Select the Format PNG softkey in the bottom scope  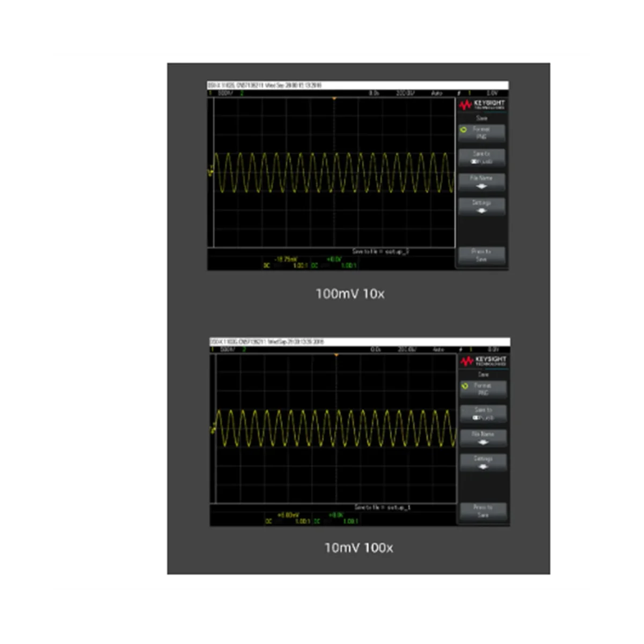click(484, 390)
